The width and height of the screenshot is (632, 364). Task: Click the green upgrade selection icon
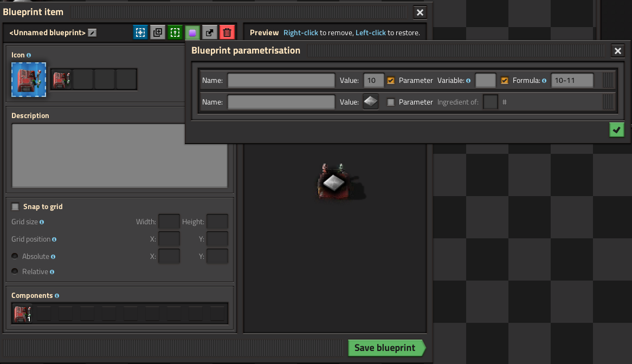175,32
